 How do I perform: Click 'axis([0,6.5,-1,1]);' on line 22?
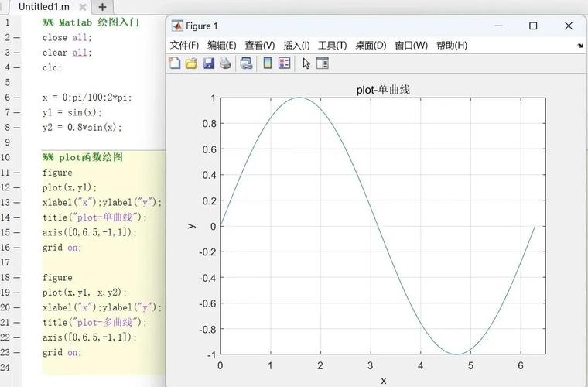[x=90, y=337]
